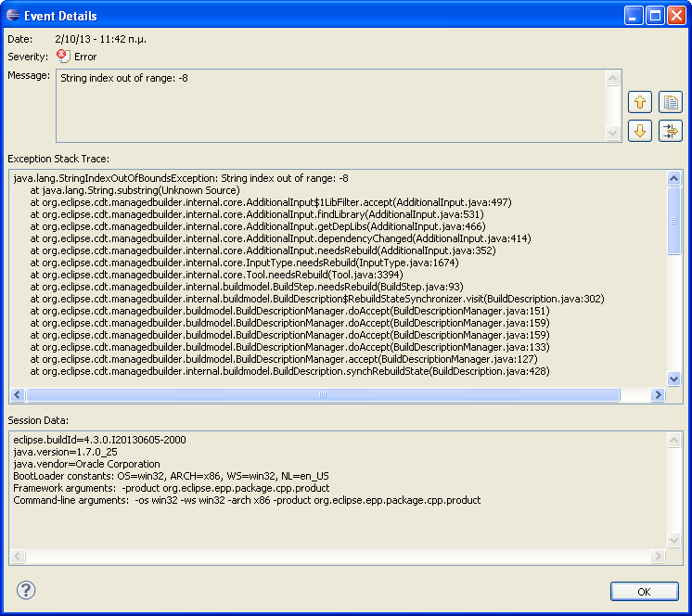Click stack trace vertical scrollbar down arrow
The width and height of the screenshot is (692, 616).
[x=673, y=379]
